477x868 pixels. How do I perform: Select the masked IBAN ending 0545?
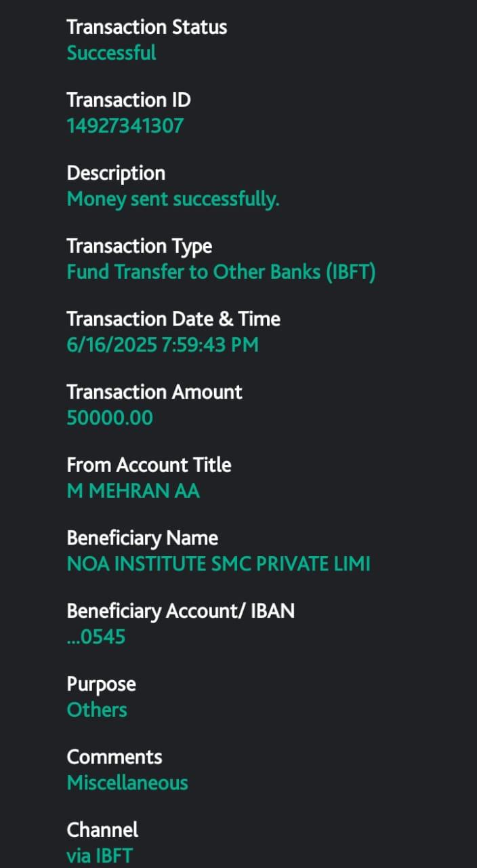point(96,637)
